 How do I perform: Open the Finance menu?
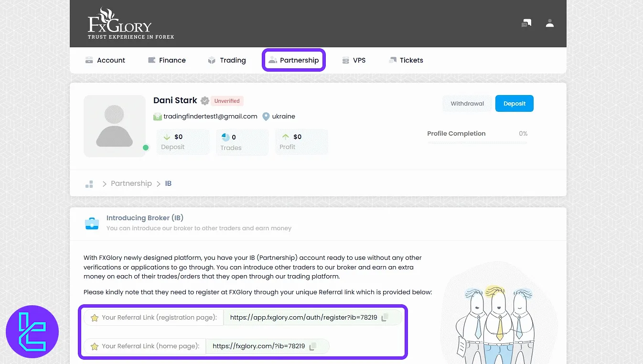coord(167,60)
